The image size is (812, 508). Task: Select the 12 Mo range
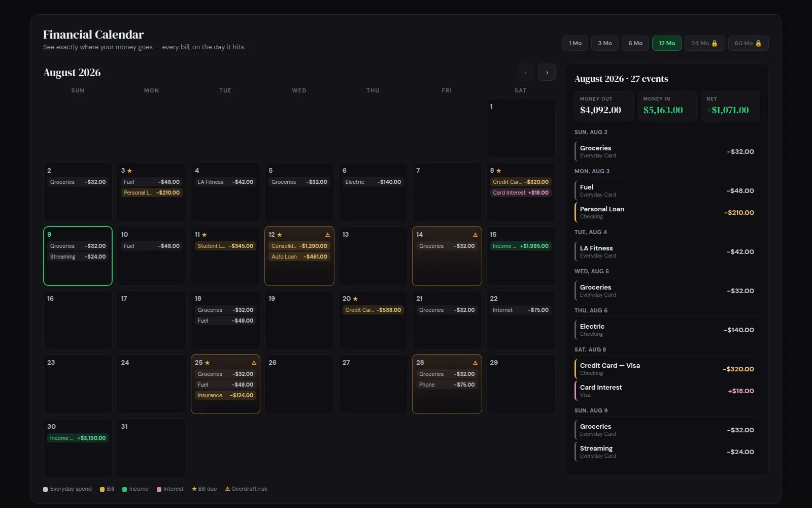[x=667, y=43]
